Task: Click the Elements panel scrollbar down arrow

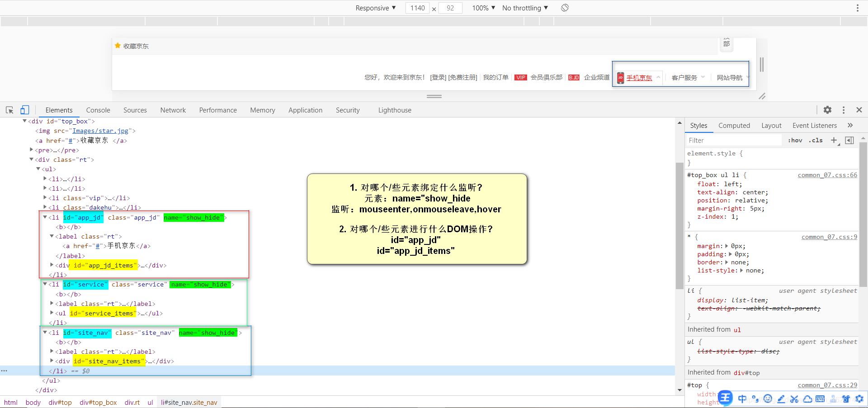Action: pyautogui.click(x=679, y=390)
